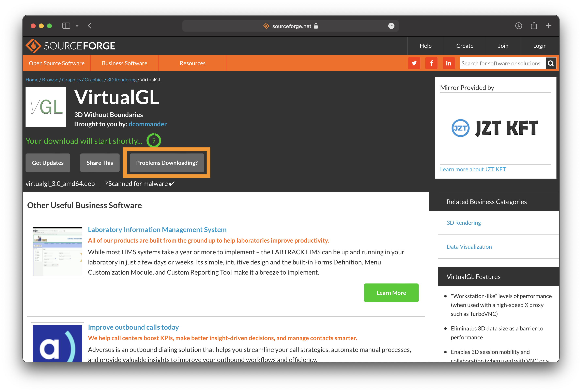Open the first Graphics breadcrumb link
The height and width of the screenshot is (392, 582).
(x=71, y=80)
